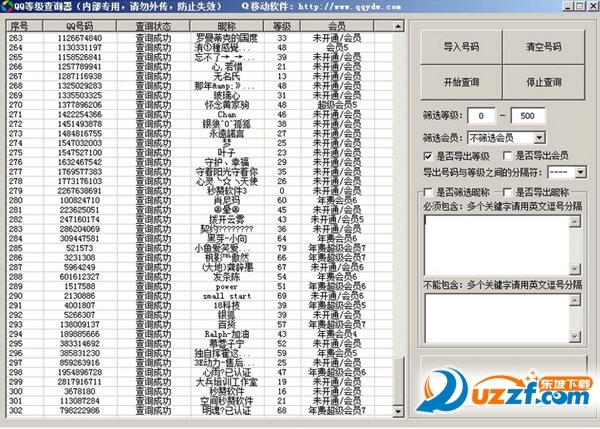The width and height of the screenshot is (600, 429).
Task: Click the 超级会员5 cell in row 270
Action: 337,105
